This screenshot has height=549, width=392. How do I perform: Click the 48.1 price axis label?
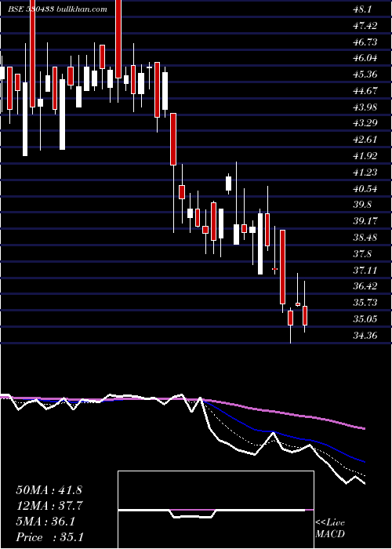[x=361, y=9]
